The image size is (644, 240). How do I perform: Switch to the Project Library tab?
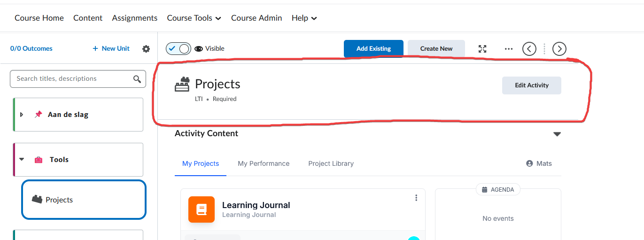point(331,164)
